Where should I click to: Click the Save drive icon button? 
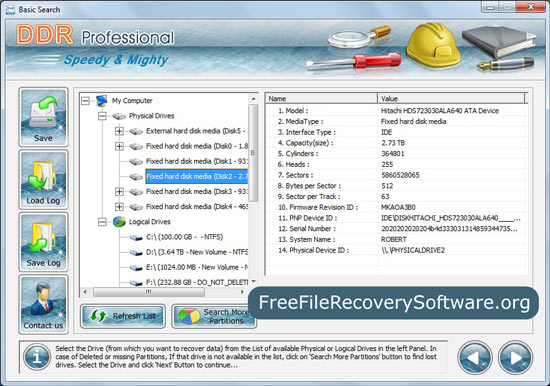(x=43, y=117)
